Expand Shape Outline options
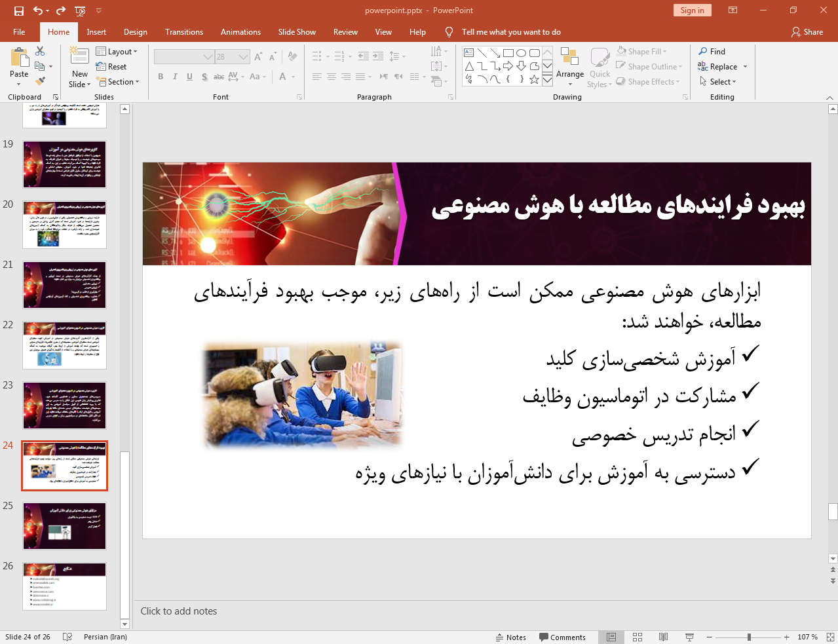 point(649,66)
